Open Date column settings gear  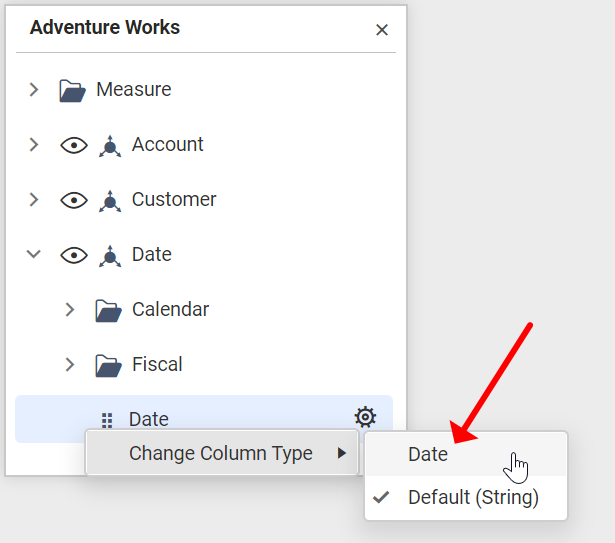(365, 417)
